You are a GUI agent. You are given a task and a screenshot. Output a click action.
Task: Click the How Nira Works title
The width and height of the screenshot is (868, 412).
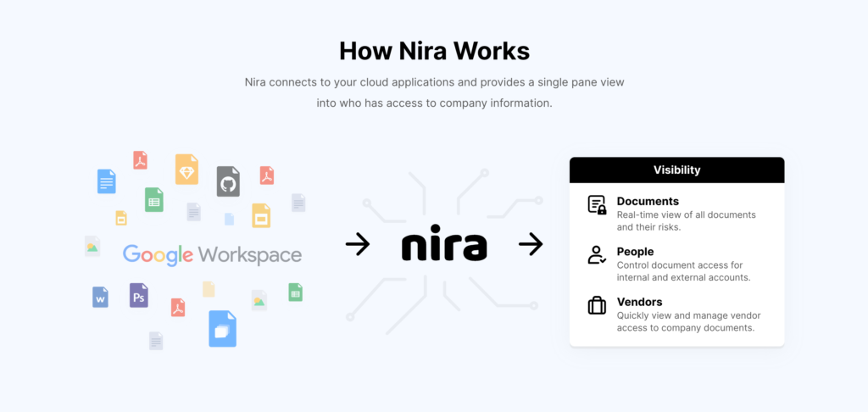pos(434,51)
